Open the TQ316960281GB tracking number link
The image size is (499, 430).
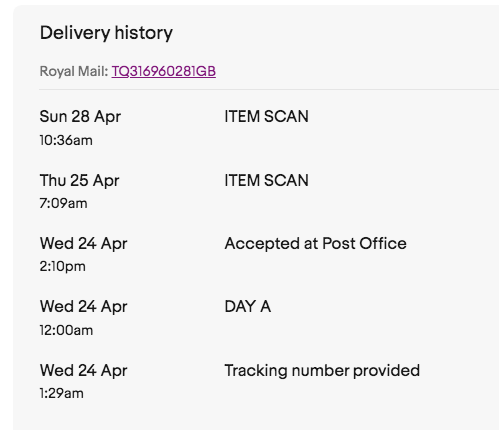pyautogui.click(x=164, y=71)
